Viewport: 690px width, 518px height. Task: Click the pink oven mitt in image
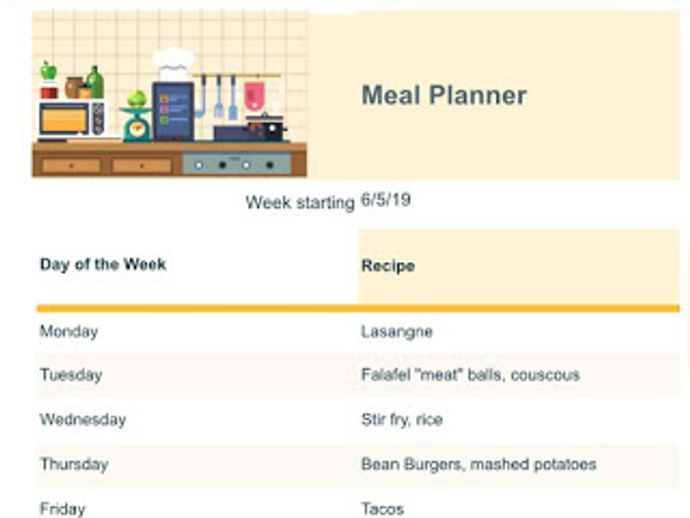point(254,96)
